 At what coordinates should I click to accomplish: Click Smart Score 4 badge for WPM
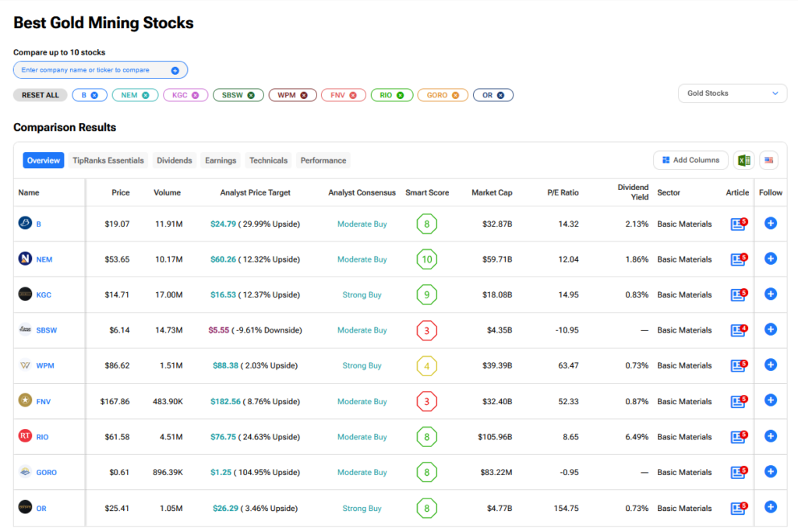pos(427,365)
